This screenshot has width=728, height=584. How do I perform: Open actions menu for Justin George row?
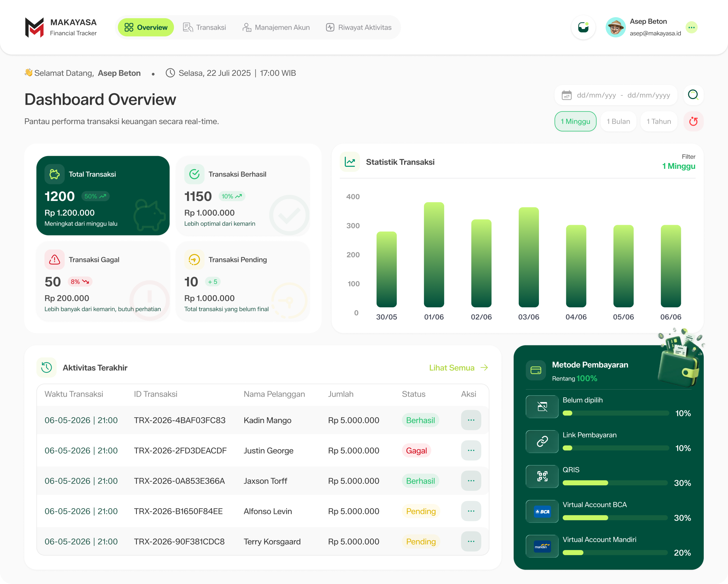point(471,450)
